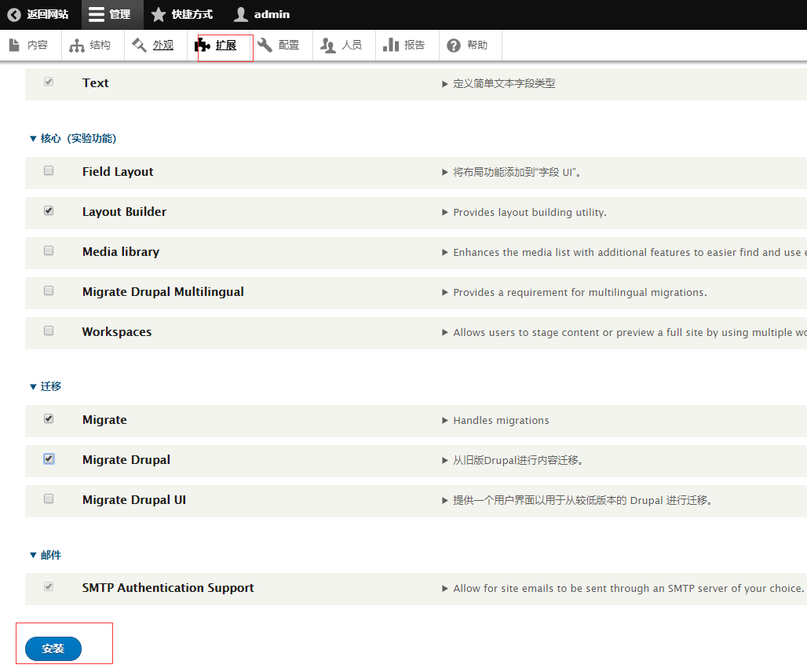
Task: Open the 人员 menu item
Action: pyautogui.click(x=351, y=46)
